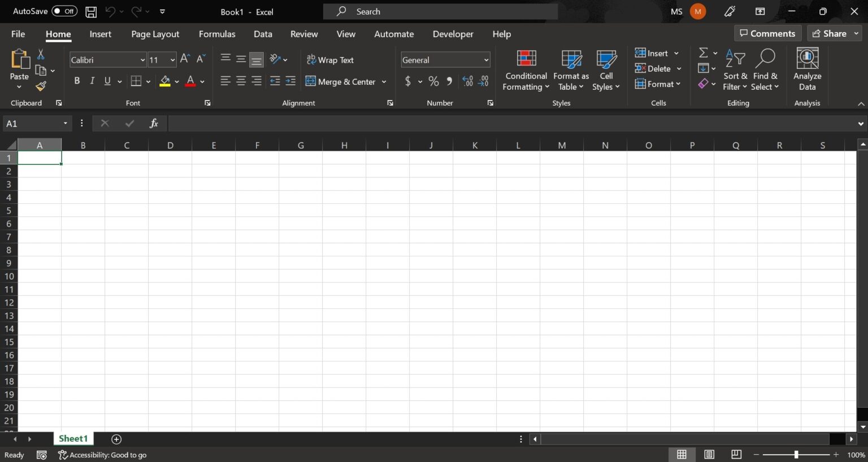868x462 pixels.
Task: Toggle underline on the selection
Action: click(x=106, y=81)
